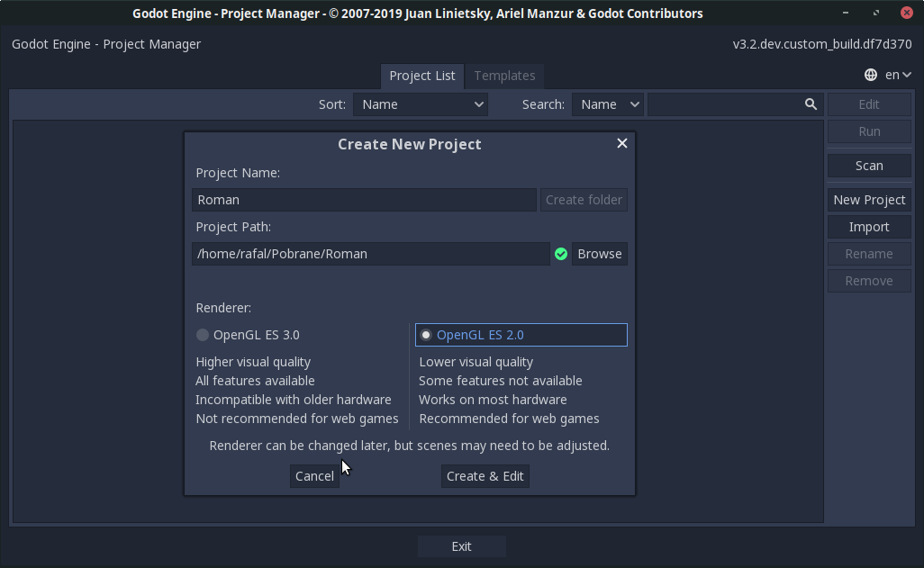Focus the Project Path input field
This screenshot has width=924, height=568.
371,254
